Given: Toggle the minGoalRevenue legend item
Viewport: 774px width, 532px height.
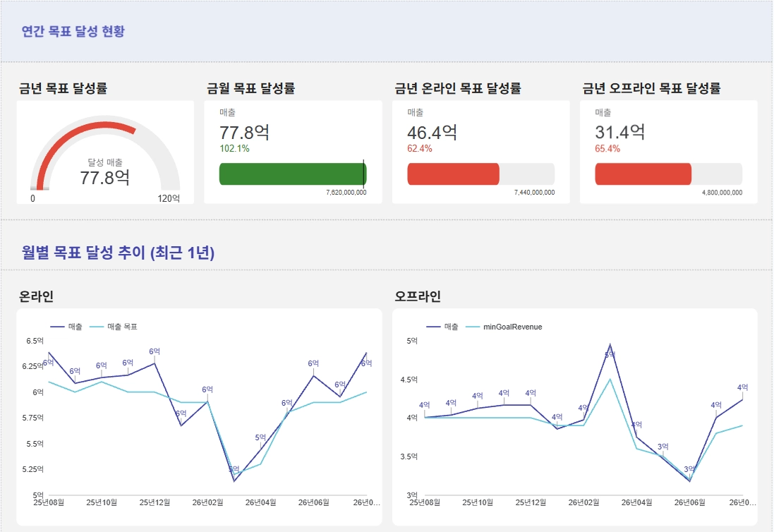Looking at the screenshot, I should coord(504,327).
